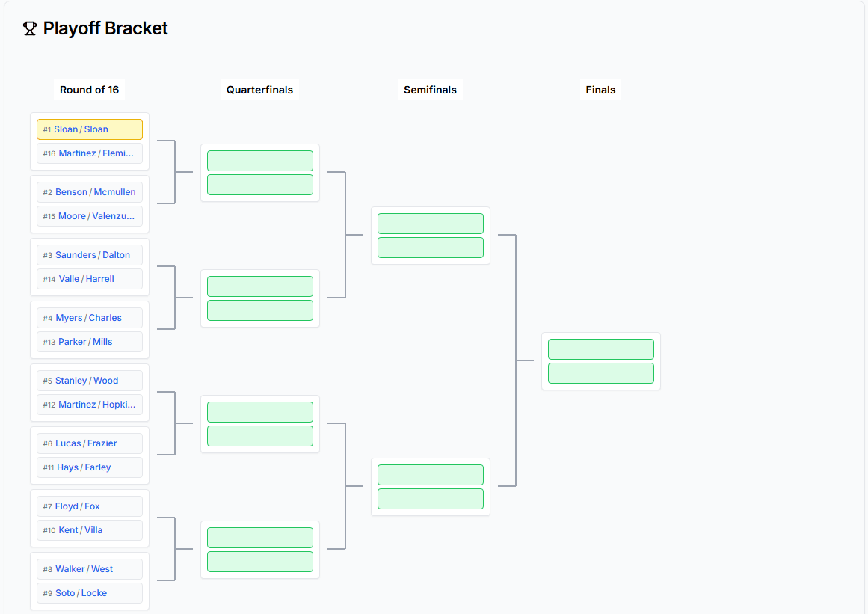Click the Walker / West team entry
The height and width of the screenshot is (614, 868).
pos(90,568)
